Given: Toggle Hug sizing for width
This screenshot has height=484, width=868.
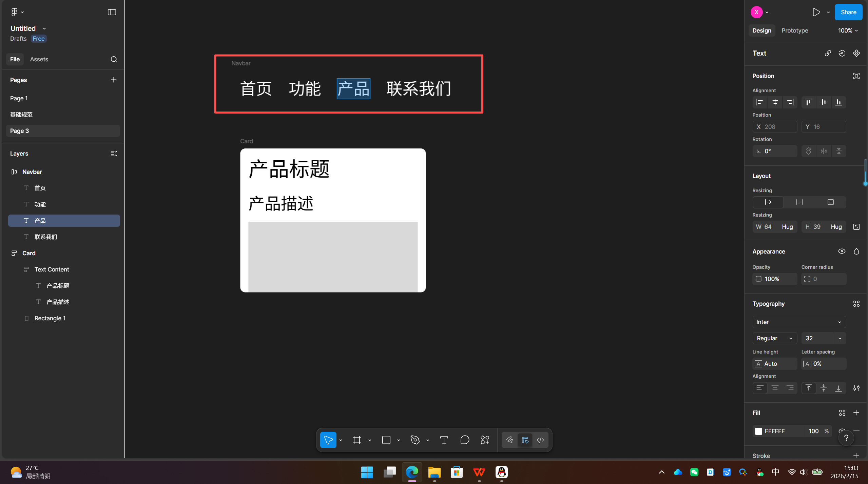Looking at the screenshot, I should tap(787, 226).
